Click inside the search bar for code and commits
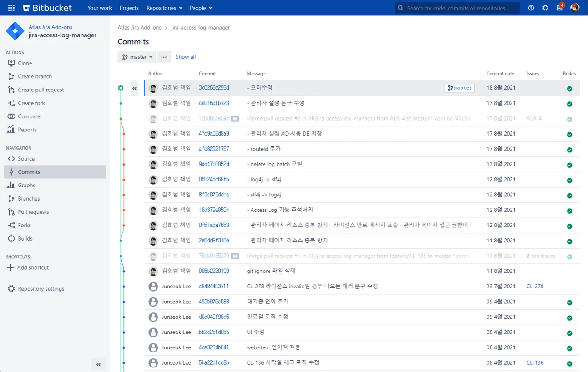588x372 pixels. (456, 8)
